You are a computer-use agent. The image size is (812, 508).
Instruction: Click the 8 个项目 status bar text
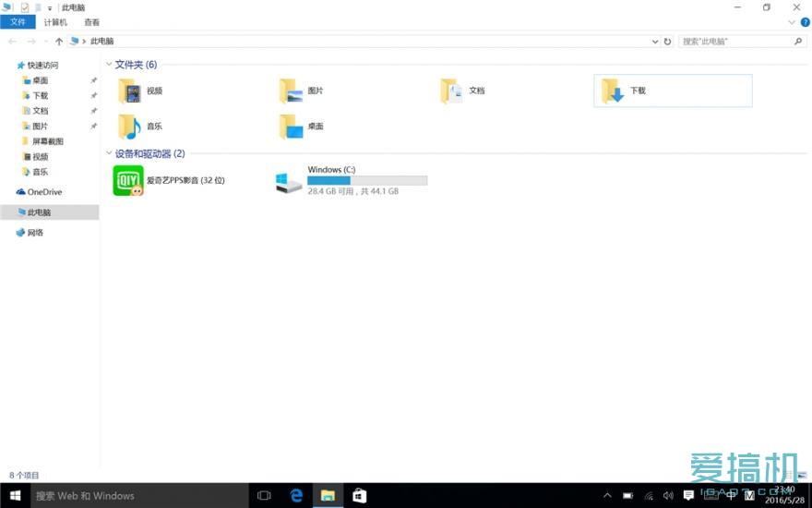point(24,475)
